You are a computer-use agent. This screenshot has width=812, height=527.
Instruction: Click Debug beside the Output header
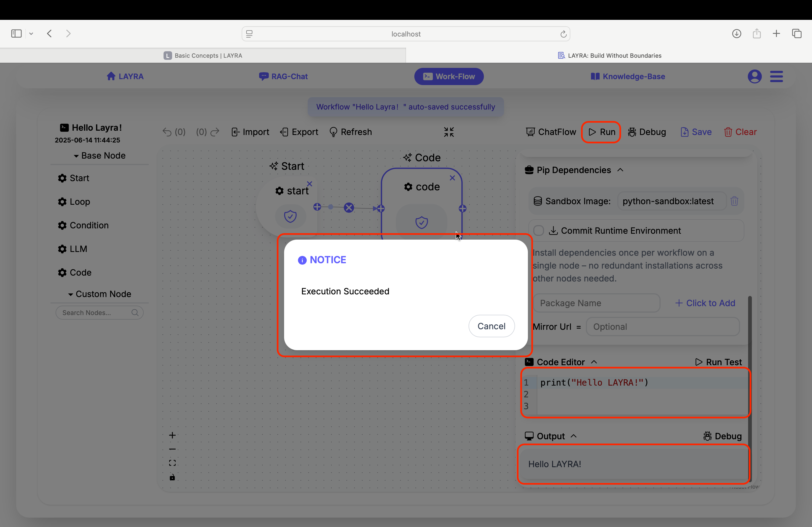(x=722, y=436)
